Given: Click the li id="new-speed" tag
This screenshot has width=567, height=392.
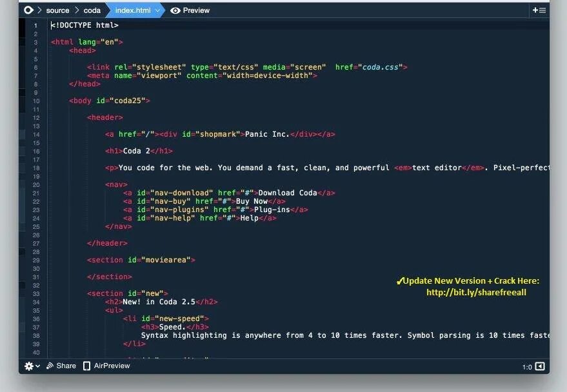Looking at the screenshot, I should [166, 318].
